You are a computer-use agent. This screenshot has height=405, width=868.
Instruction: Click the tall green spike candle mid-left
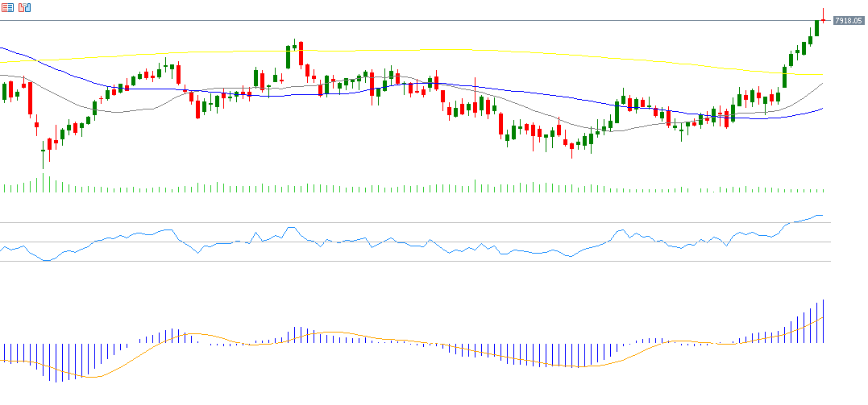click(x=288, y=59)
